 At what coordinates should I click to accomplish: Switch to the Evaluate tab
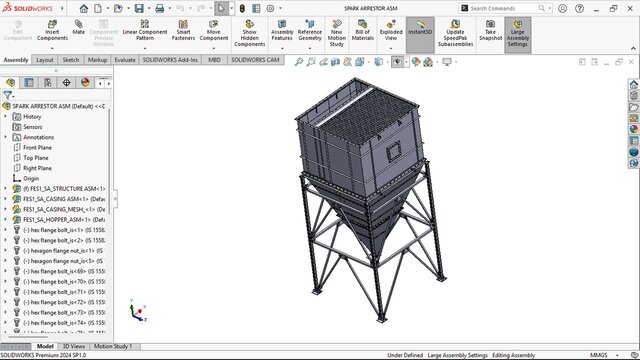tap(124, 60)
